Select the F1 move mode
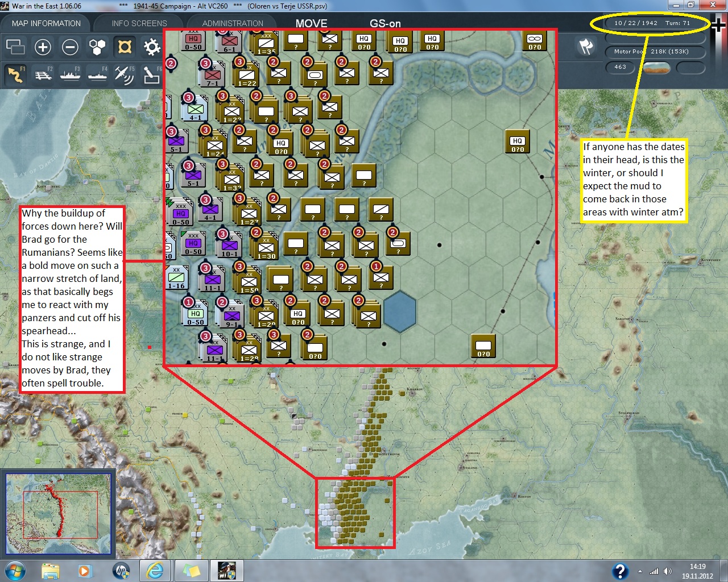This screenshot has width=728, height=582. 15,74
